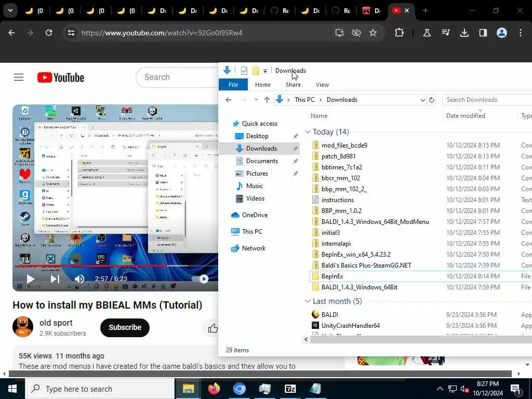Open the File tab in Explorer
Screen dimensions: 532x399
coord(233,85)
